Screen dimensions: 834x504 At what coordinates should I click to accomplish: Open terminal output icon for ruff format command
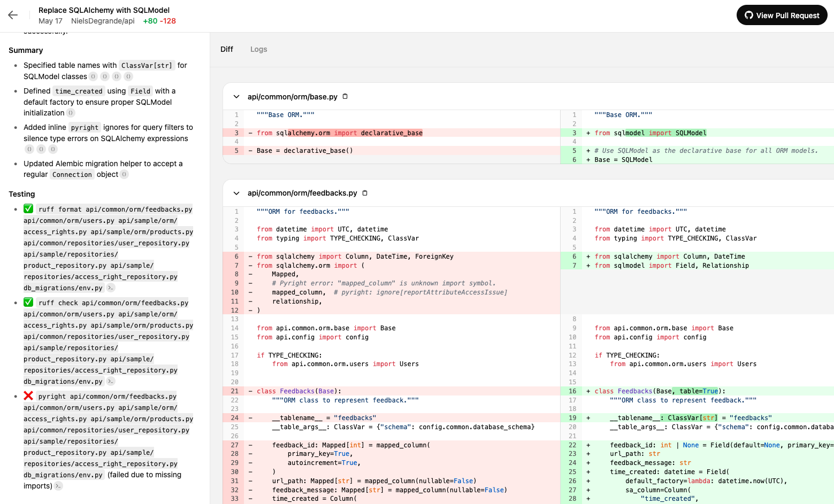coord(111,288)
